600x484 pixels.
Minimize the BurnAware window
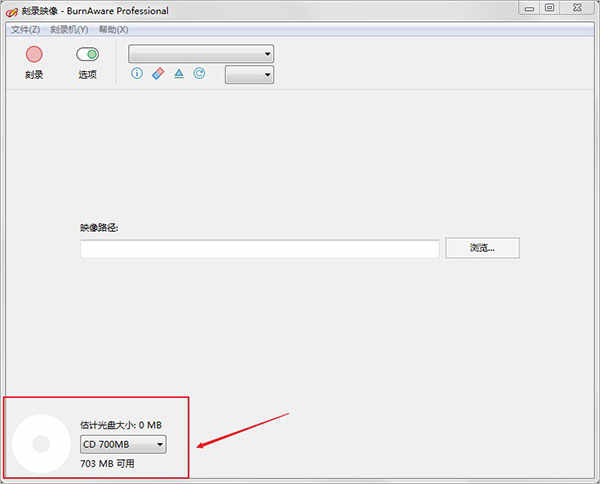point(529,8)
